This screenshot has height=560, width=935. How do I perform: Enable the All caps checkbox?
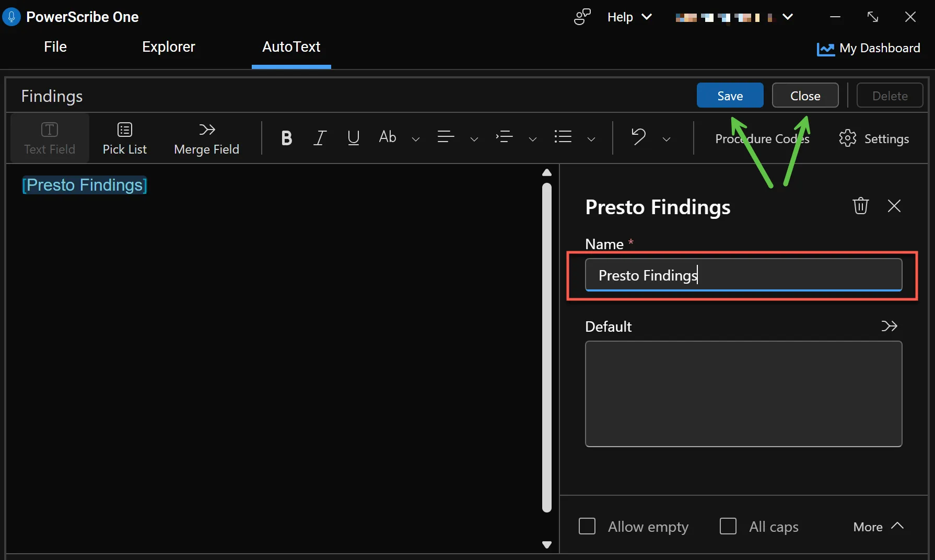click(728, 526)
